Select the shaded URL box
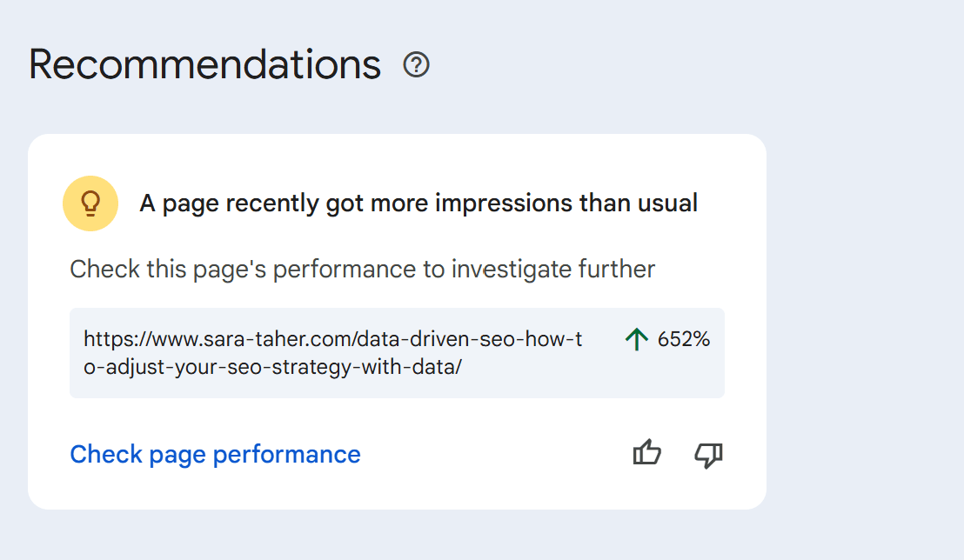This screenshot has height=560, width=964. [396, 352]
